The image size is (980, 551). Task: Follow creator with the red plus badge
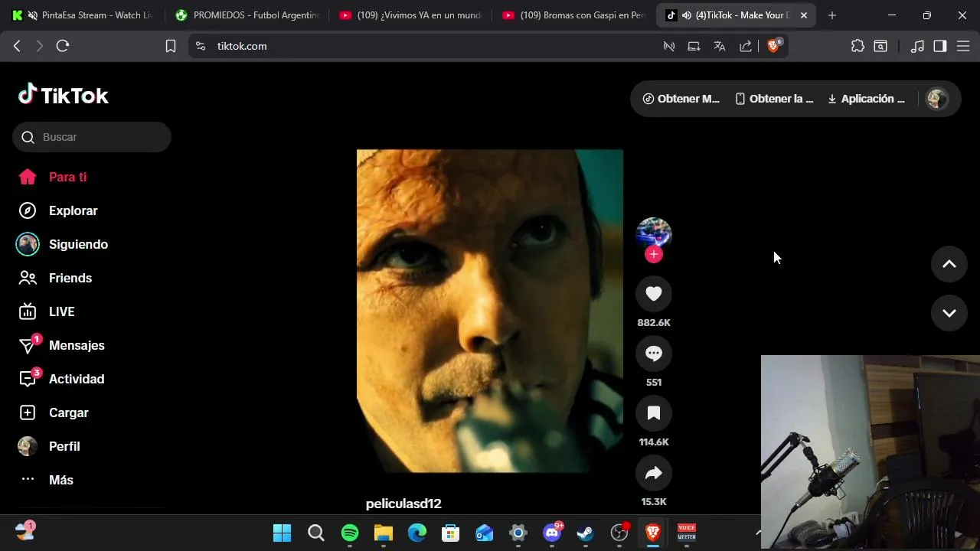tap(654, 255)
